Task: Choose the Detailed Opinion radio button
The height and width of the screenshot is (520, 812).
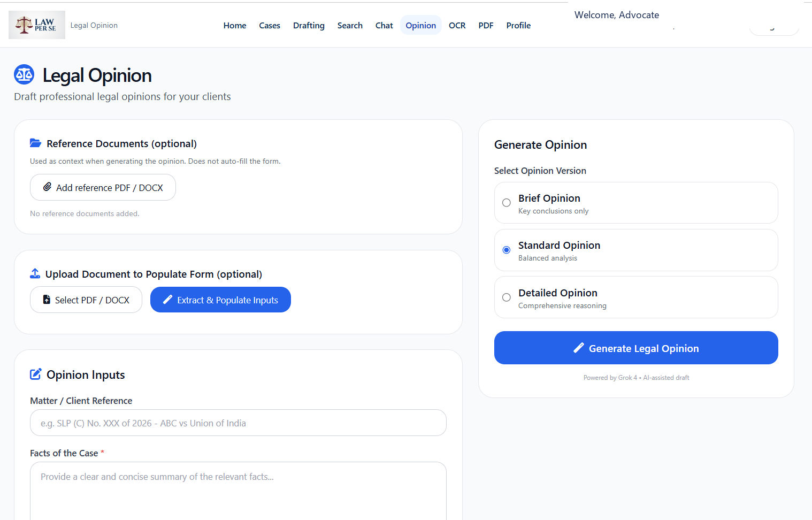Action: [507, 297]
